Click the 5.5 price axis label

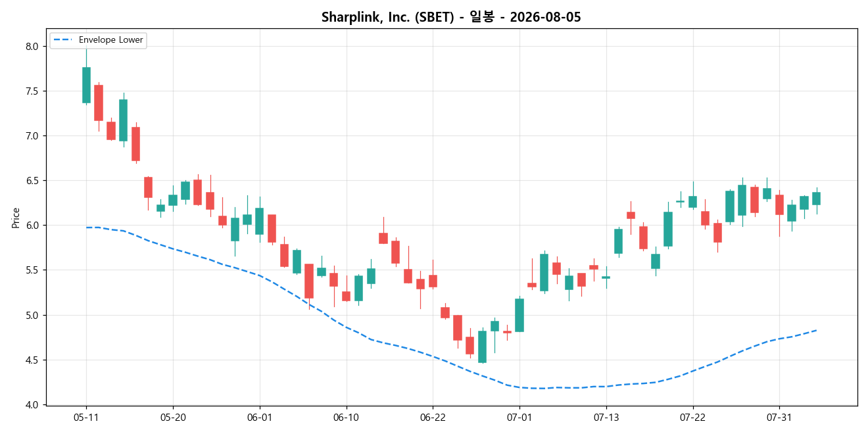[x=34, y=270]
